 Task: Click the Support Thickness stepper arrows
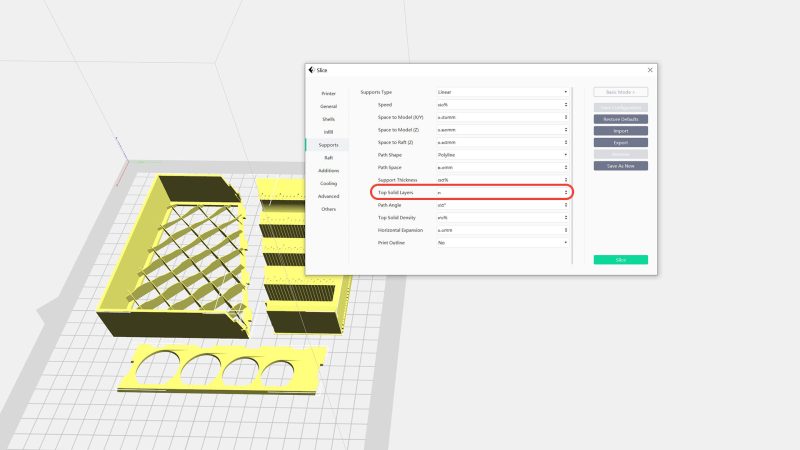click(x=566, y=180)
